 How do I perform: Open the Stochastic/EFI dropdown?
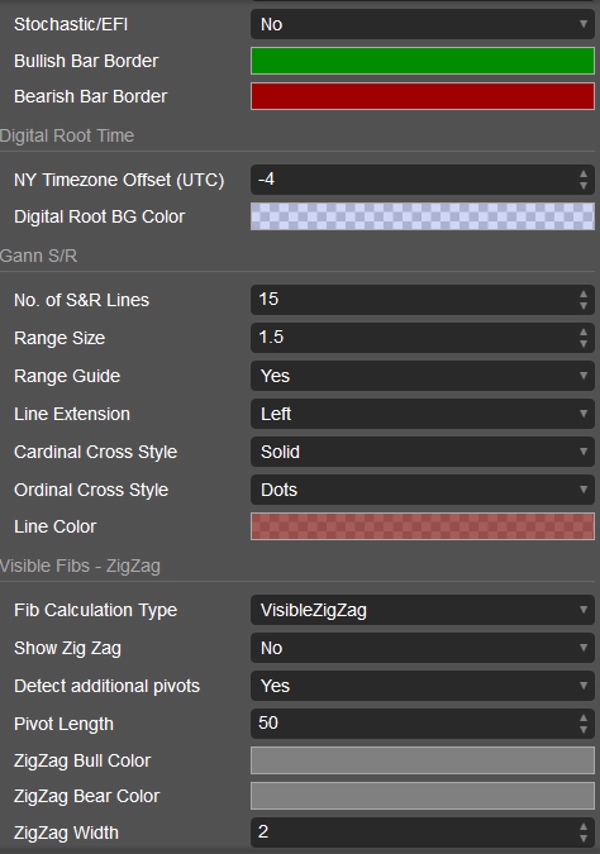(420, 24)
